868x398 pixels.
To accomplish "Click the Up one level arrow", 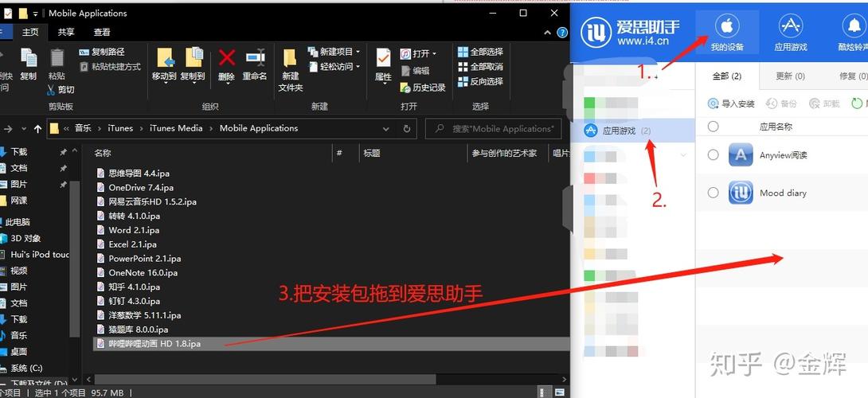I will [x=37, y=128].
